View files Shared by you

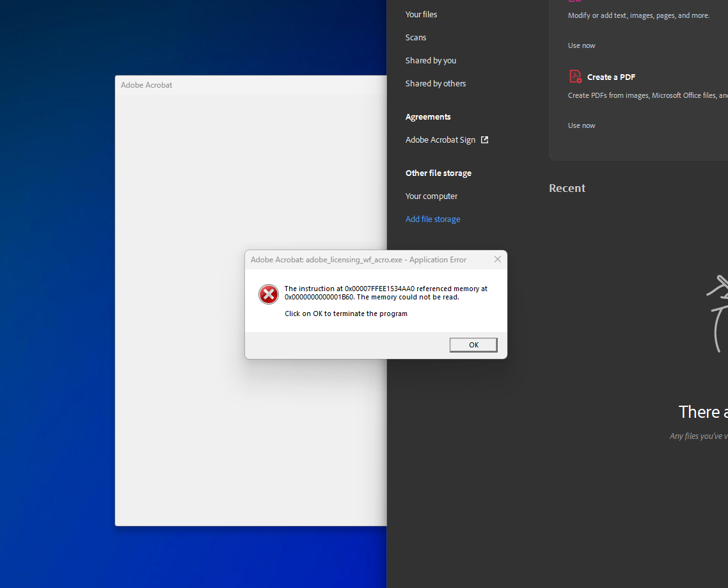click(x=431, y=60)
